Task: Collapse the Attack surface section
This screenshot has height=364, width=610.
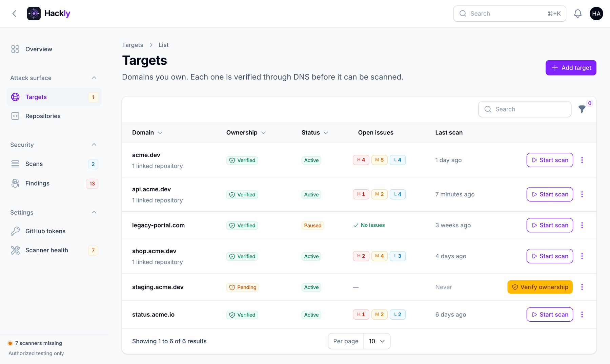Action: tap(94, 78)
